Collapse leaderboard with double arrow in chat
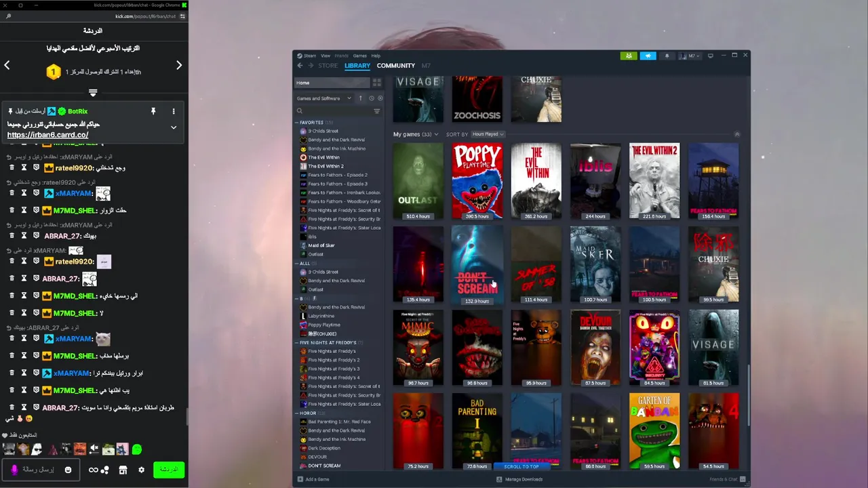868x488 pixels. coord(93,93)
